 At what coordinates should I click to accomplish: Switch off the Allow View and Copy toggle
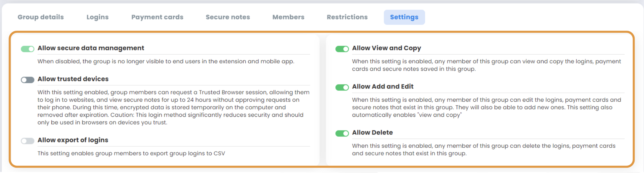[342, 49]
